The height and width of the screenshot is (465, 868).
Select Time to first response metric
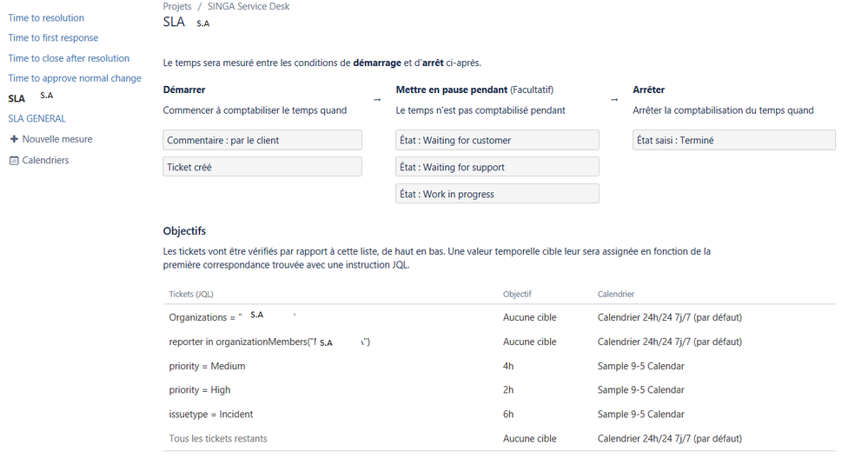click(53, 37)
